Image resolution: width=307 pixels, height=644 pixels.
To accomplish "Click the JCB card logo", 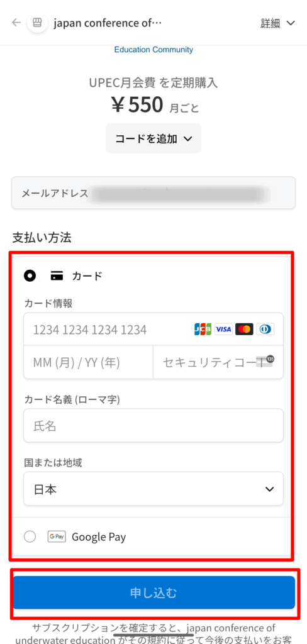I will click(203, 329).
